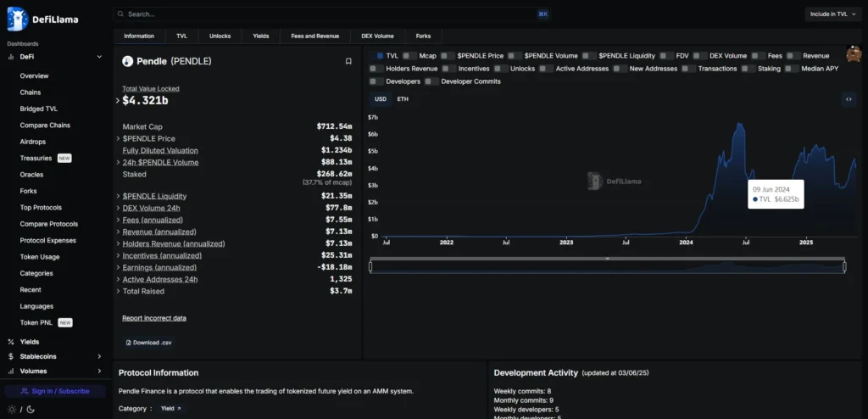Open the Fees and Revenue tab
Viewport: 868px width, 419px height.
coord(315,36)
